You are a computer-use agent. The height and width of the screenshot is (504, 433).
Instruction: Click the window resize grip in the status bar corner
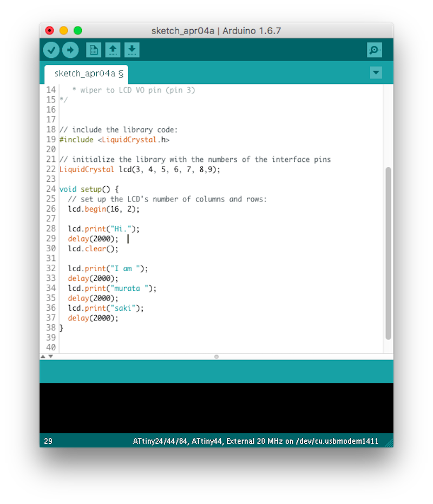389,443
